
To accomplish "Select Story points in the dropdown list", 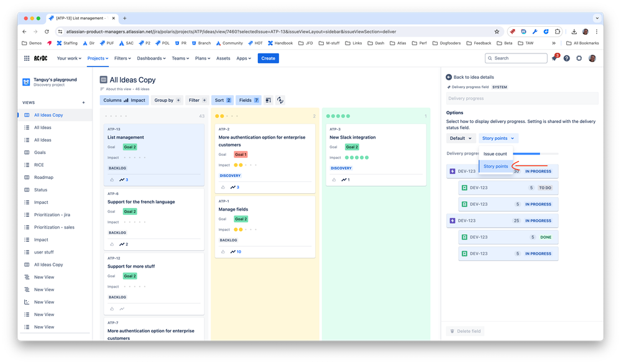I will [495, 166].
